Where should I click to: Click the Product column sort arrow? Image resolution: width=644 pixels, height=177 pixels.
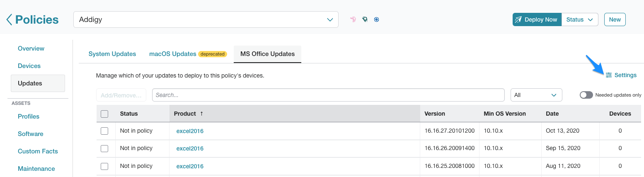202,114
